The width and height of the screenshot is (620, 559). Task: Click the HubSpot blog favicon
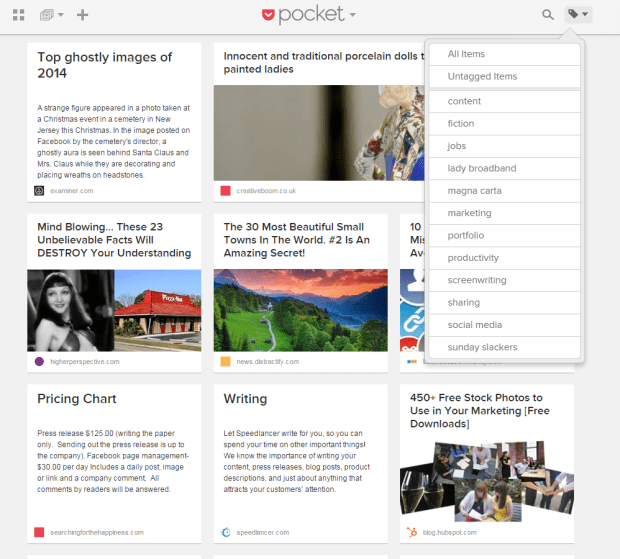[x=411, y=532]
